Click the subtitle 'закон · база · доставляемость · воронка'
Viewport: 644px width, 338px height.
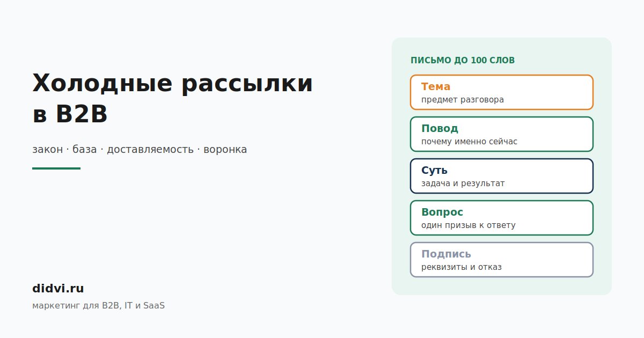point(140,149)
